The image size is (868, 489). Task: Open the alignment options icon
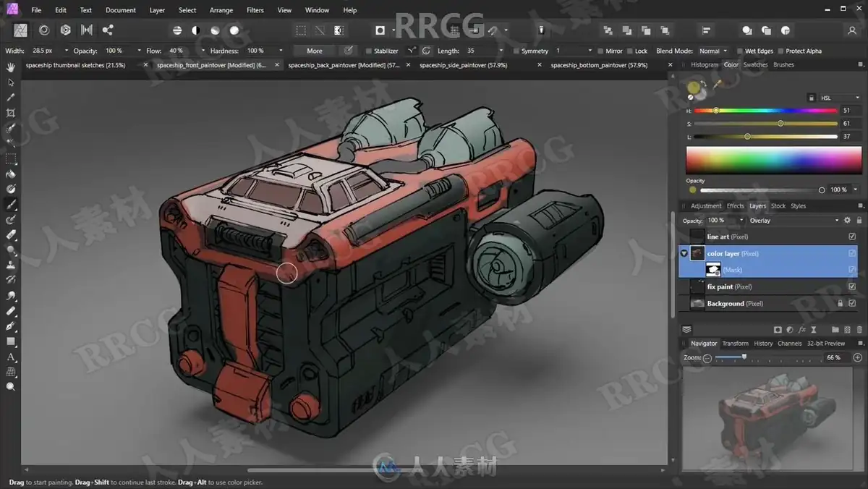tap(707, 30)
